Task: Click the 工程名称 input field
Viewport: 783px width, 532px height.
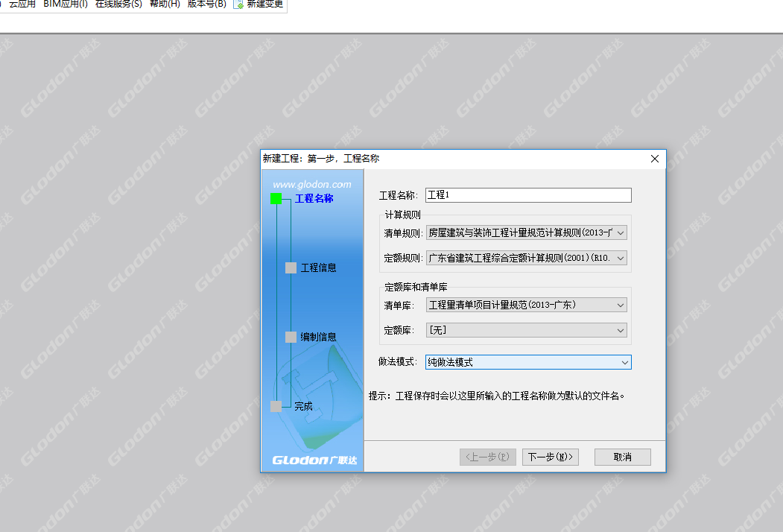Action: click(x=528, y=194)
